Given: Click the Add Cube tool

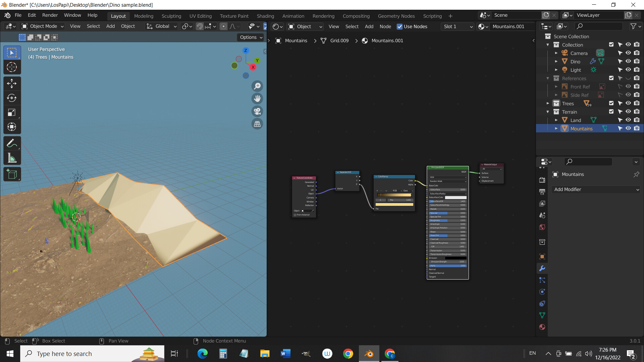Looking at the screenshot, I should click(12, 174).
